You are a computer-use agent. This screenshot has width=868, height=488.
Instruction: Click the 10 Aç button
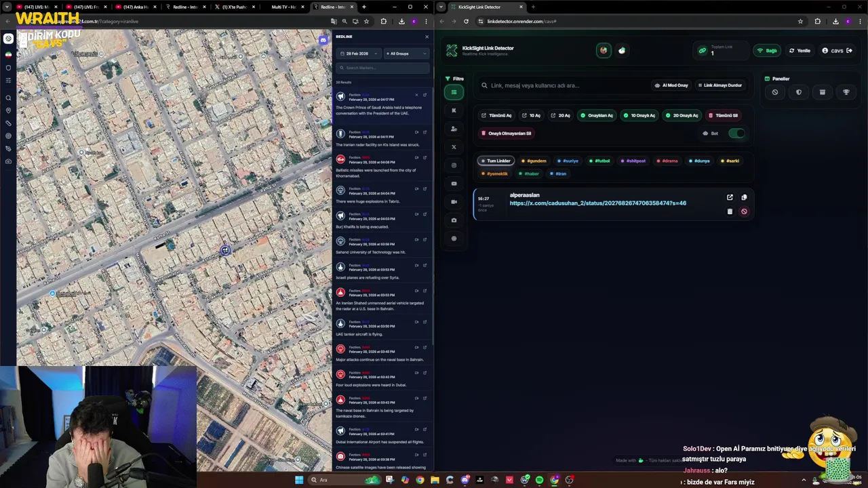point(531,115)
